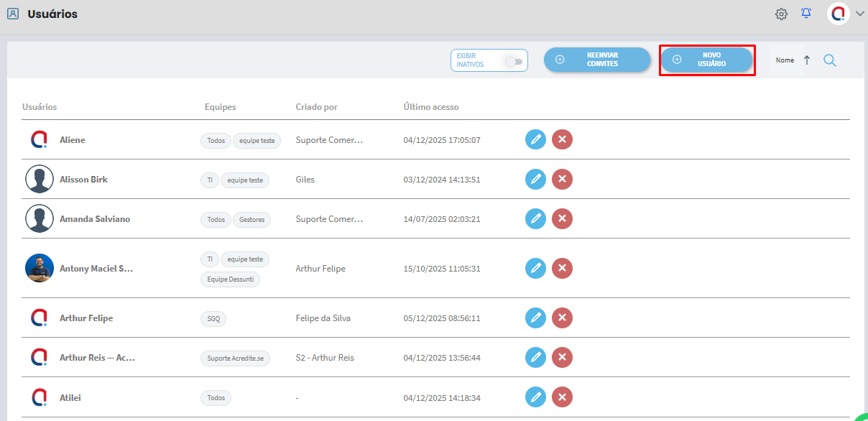Click the Novo Usuário button
The image size is (868, 421).
point(706,60)
